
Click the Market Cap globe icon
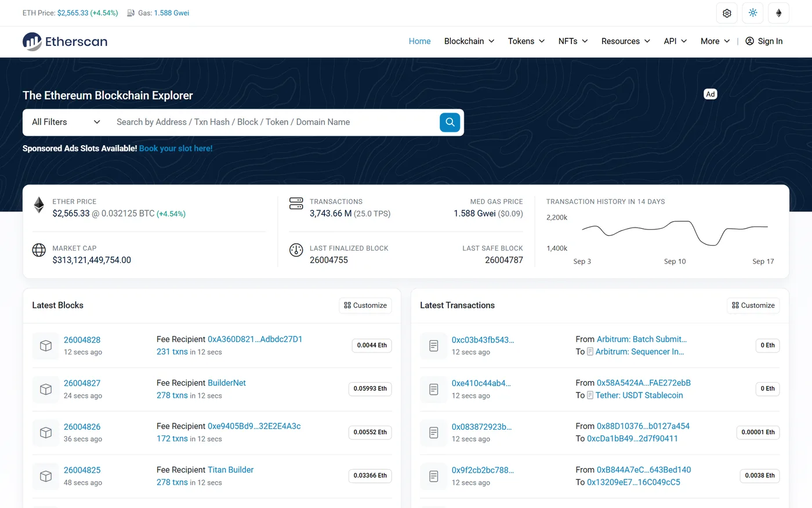pos(39,250)
